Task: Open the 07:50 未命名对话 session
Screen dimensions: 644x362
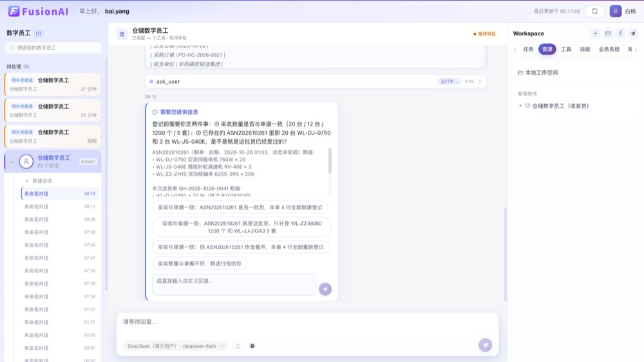Action: point(59,271)
